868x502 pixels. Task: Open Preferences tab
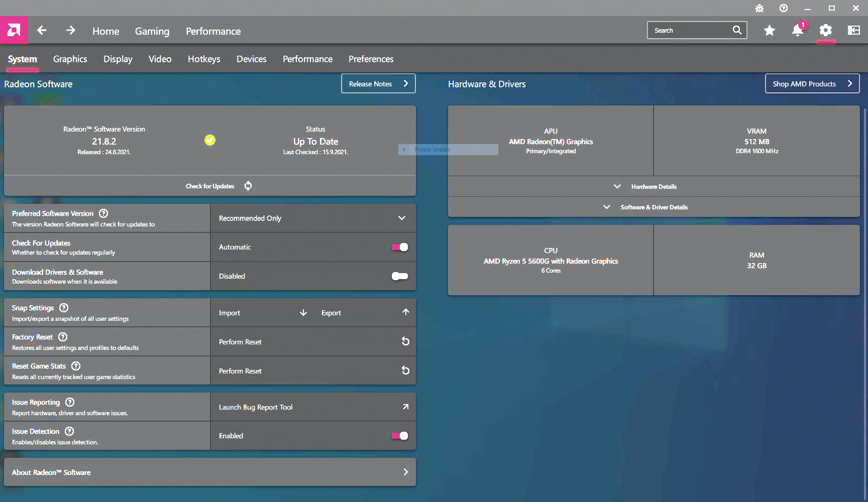coord(371,59)
